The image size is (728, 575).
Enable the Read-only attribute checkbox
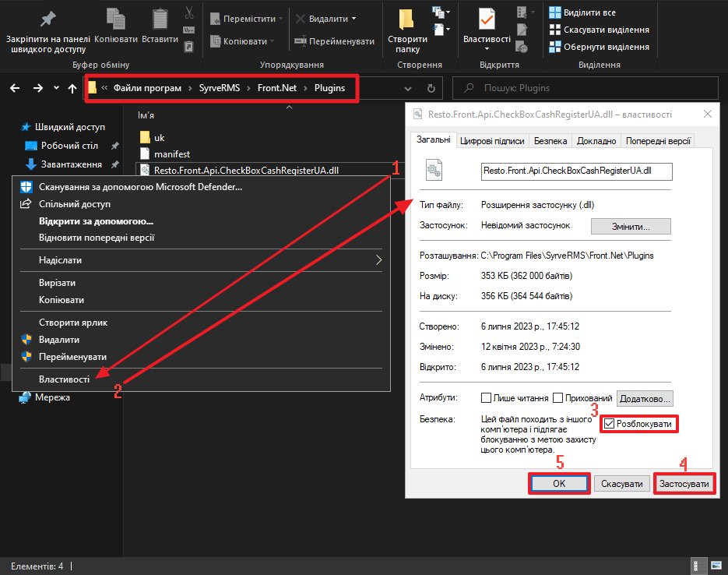tap(487, 398)
